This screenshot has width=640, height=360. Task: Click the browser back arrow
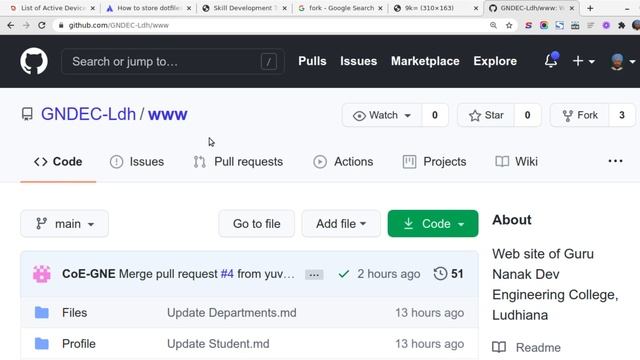point(11,25)
